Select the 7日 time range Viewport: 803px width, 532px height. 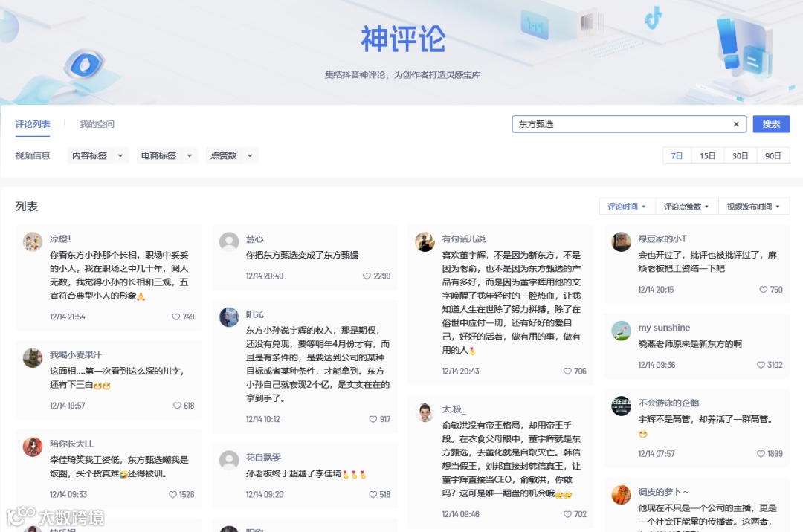(x=677, y=155)
